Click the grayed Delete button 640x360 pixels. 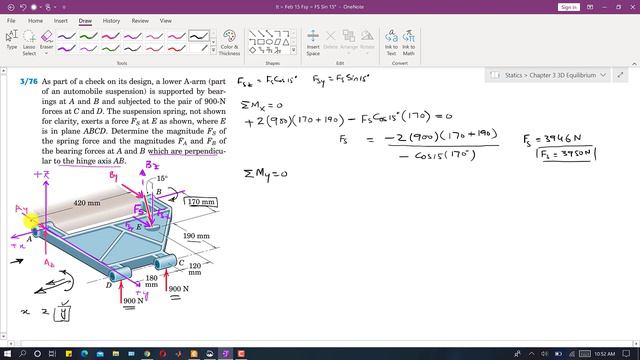[330, 40]
